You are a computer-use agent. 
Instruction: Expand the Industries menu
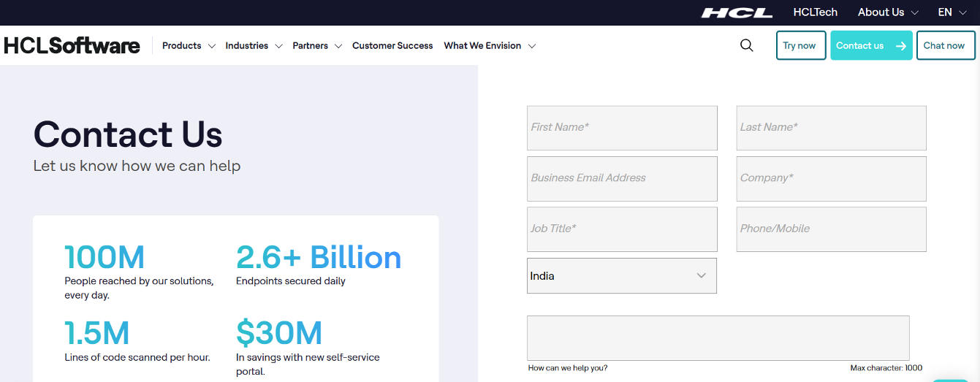click(253, 45)
